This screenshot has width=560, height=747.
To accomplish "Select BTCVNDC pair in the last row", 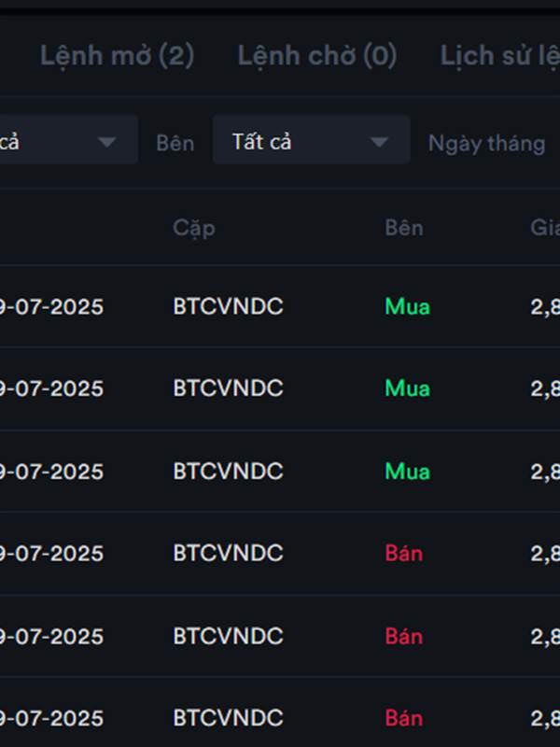I will click(228, 718).
